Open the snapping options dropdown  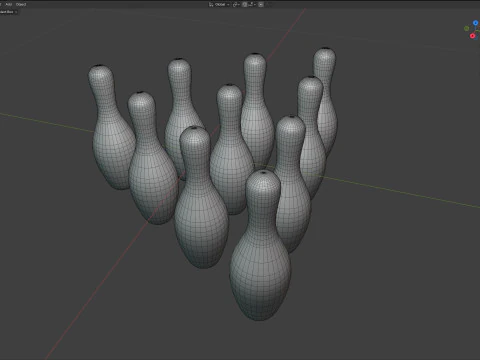coord(252,4)
